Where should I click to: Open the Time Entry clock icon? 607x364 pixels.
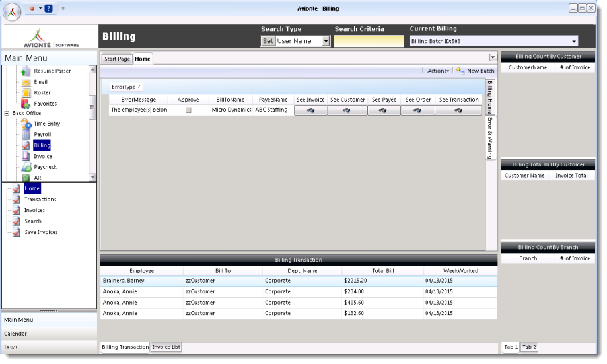point(26,124)
